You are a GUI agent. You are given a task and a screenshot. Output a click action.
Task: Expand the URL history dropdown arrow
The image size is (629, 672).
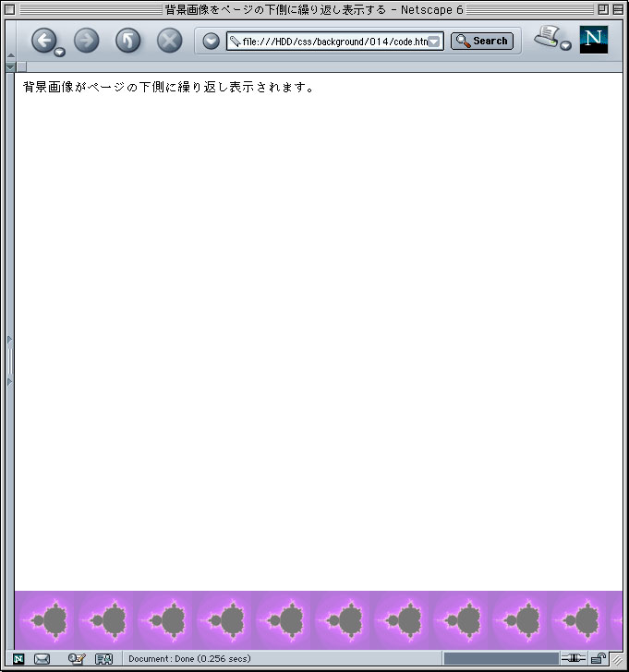[x=434, y=42]
